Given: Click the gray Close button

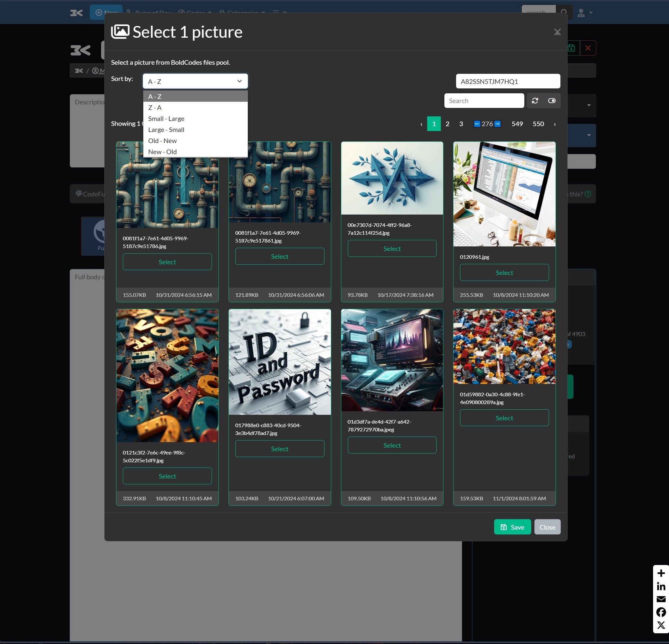Looking at the screenshot, I should [547, 527].
